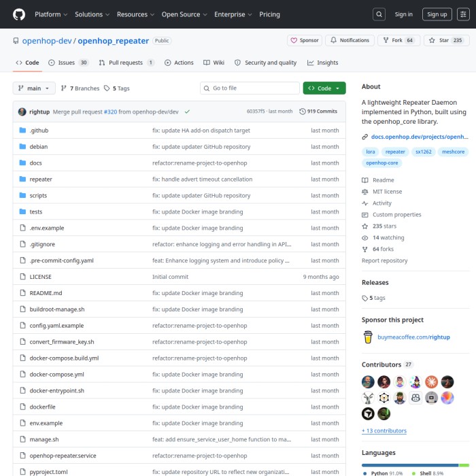Expand the Open Source menu
Viewport: 476px width, 476px height.
point(184,14)
